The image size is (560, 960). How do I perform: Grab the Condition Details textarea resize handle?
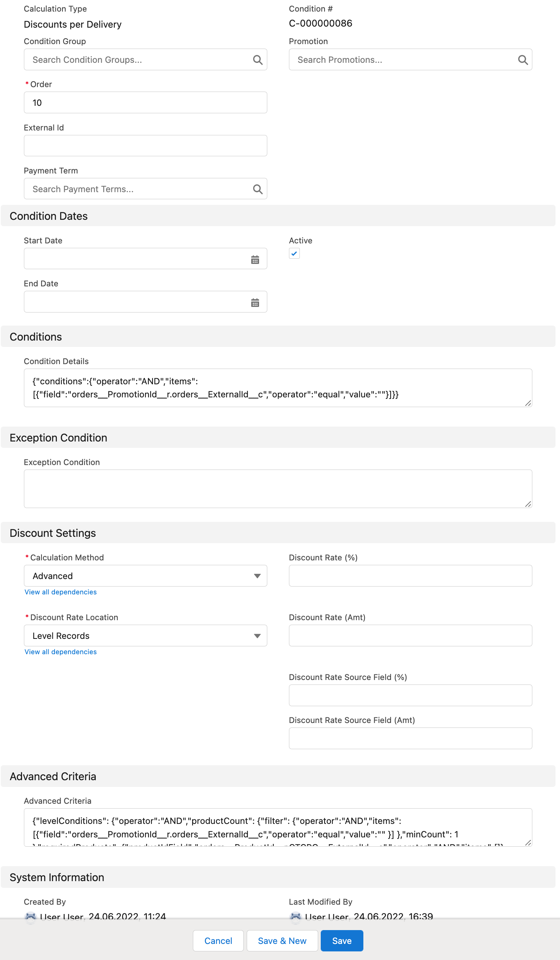click(527, 403)
